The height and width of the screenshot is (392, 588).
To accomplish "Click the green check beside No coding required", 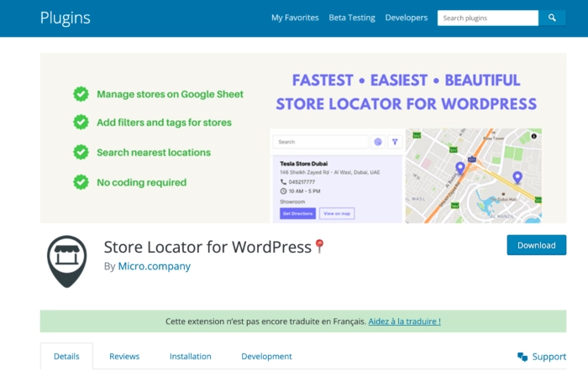I will coord(81,182).
